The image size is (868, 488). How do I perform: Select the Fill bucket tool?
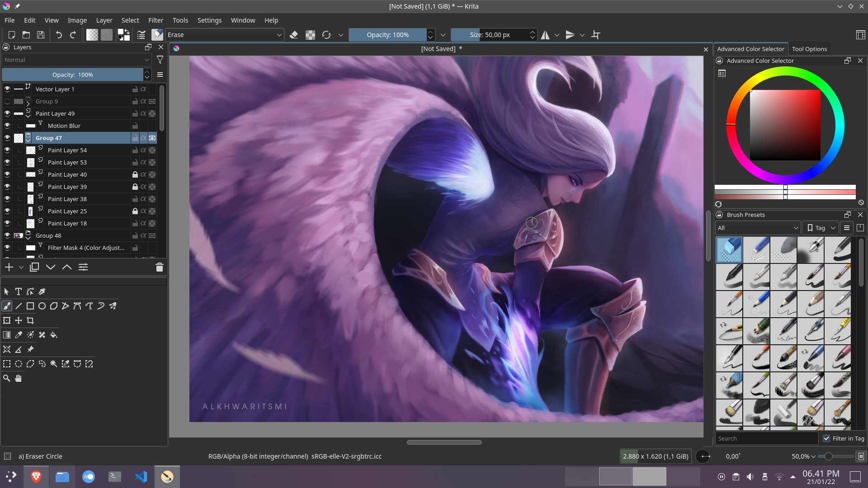54,335
